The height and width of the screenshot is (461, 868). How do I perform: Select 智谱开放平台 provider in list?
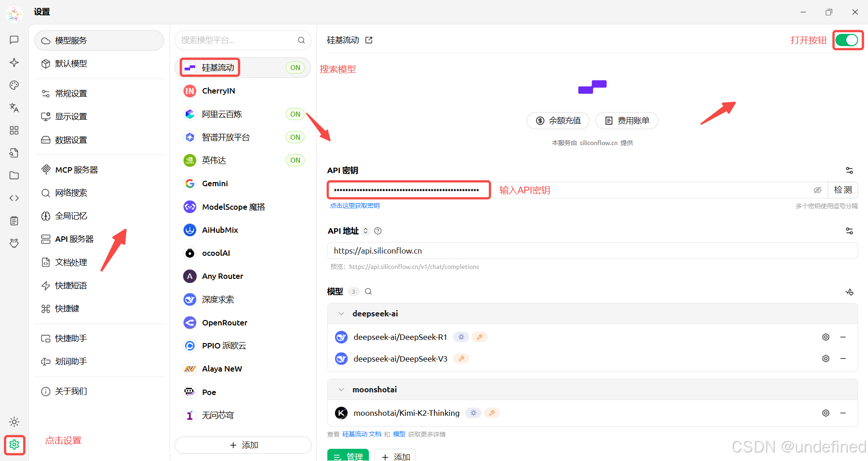point(243,137)
